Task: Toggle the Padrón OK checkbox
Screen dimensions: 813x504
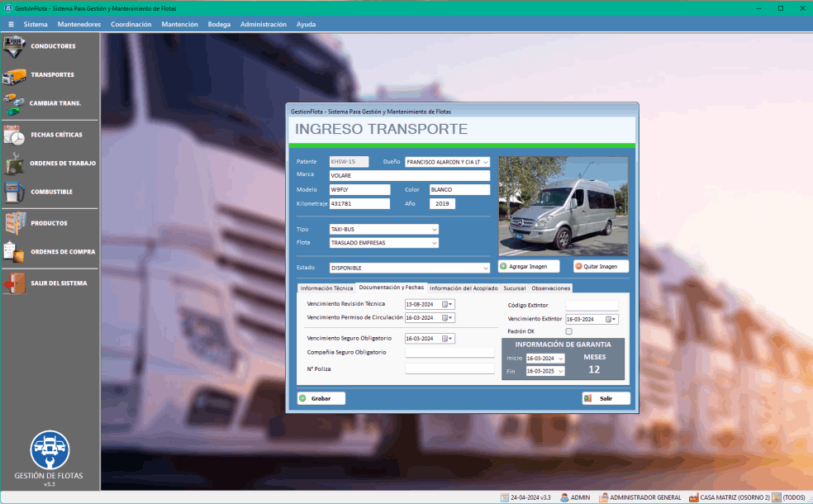Action: click(x=568, y=331)
